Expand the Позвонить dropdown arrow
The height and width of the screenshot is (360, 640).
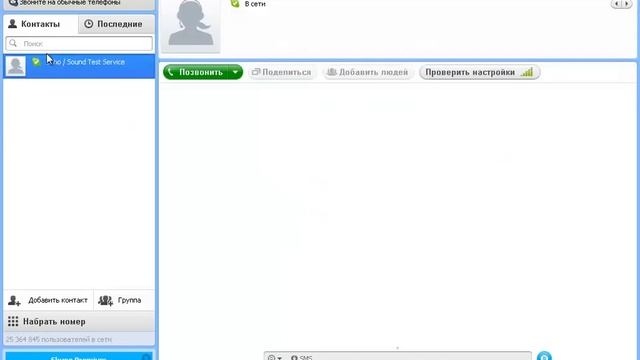[x=236, y=72]
